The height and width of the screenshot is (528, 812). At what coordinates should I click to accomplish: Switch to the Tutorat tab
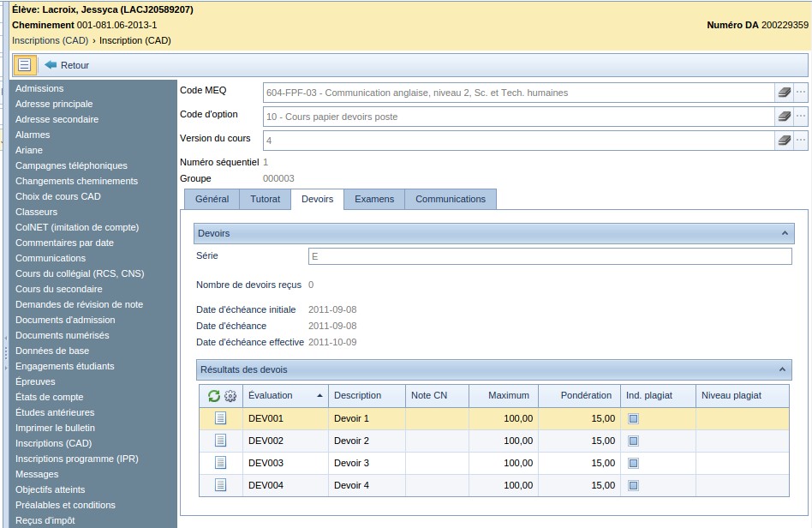pyautogui.click(x=265, y=199)
